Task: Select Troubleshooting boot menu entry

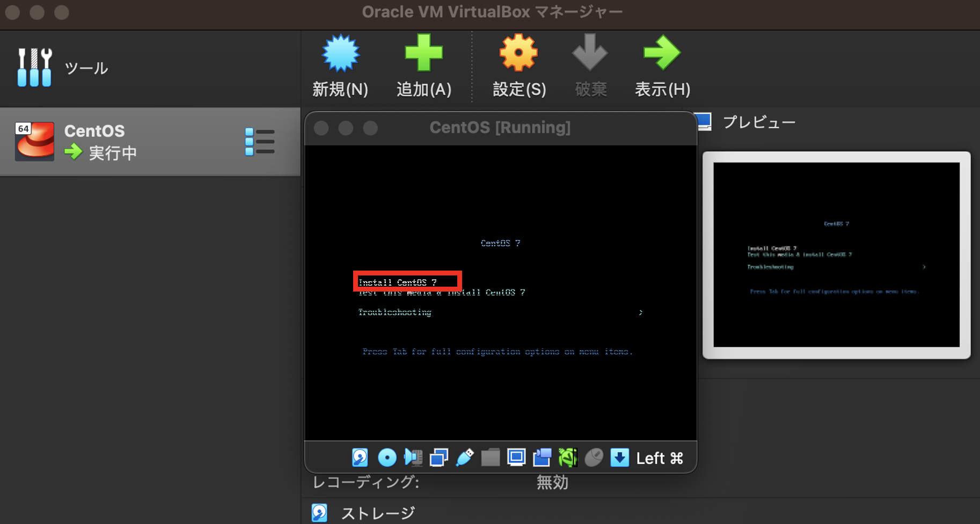Action: pos(394,312)
